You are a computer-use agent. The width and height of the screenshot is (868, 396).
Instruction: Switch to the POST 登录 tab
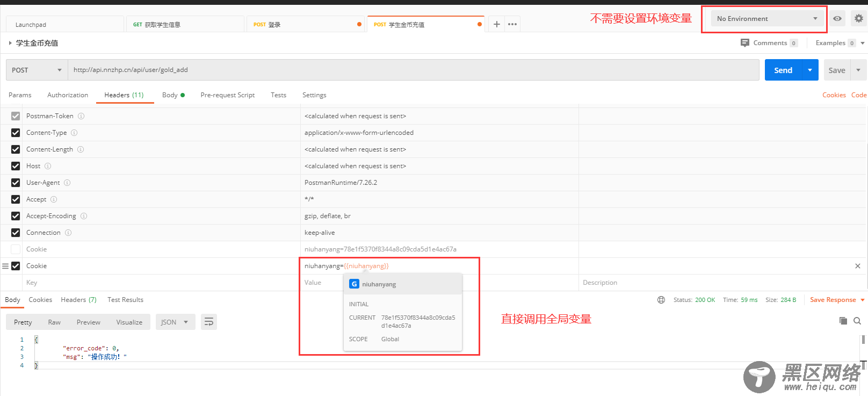point(306,24)
